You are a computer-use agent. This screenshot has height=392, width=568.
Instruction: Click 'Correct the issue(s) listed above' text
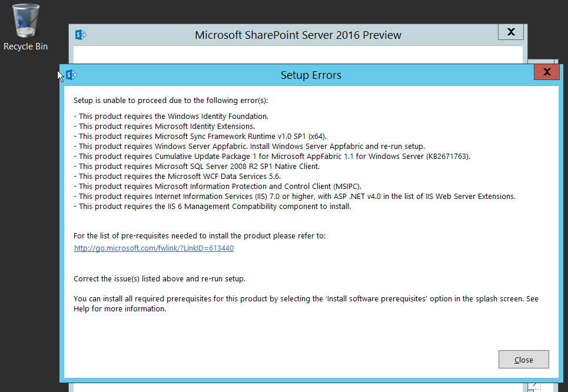pos(160,279)
